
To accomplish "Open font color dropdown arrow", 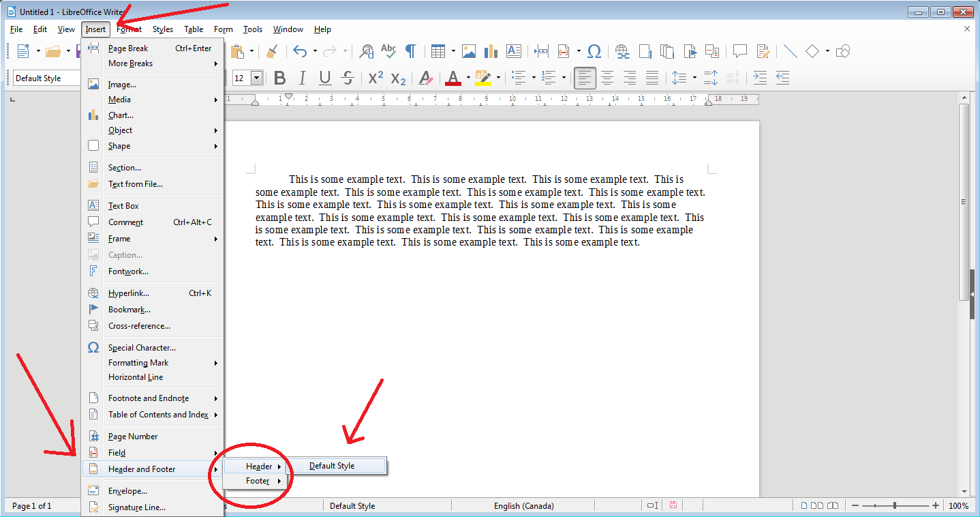I will [468, 78].
